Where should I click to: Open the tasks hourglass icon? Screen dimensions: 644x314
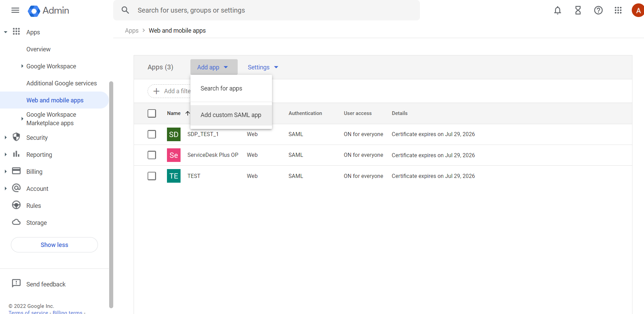(x=578, y=11)
